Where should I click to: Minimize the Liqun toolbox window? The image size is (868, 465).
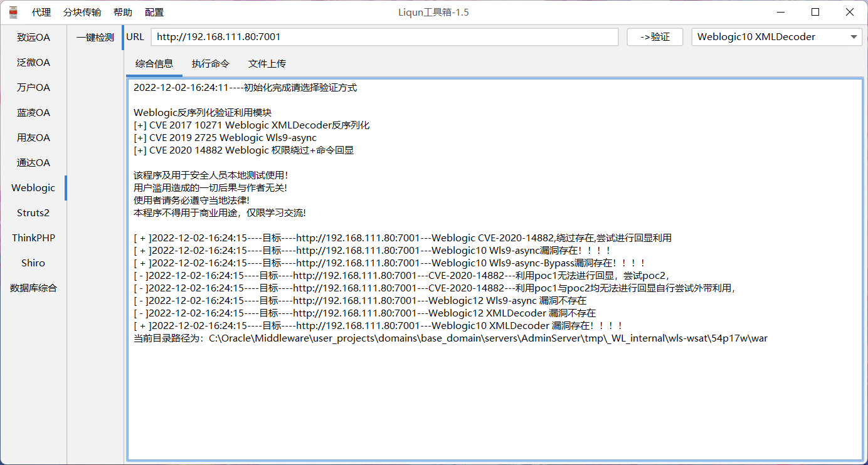tap(781, 12)
